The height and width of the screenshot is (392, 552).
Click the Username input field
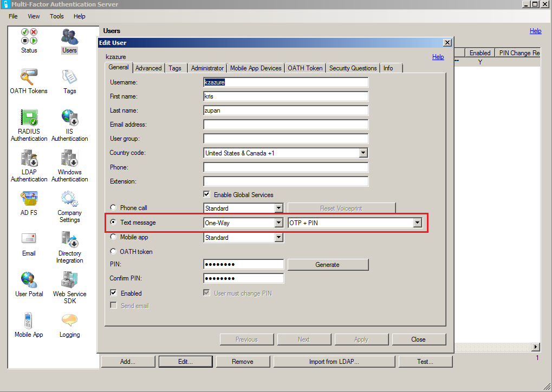286,82
